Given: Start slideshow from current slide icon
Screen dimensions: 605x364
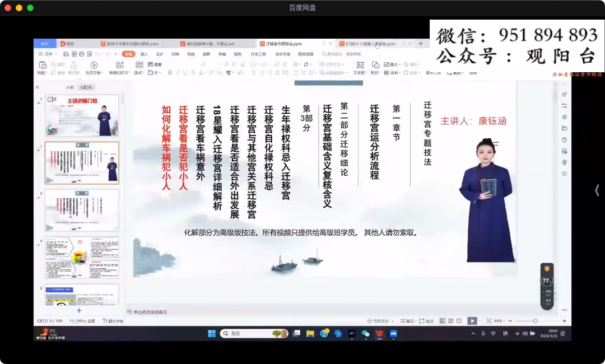Looking at the screenshot, I should pyautogui.click(x=94, y=66).
